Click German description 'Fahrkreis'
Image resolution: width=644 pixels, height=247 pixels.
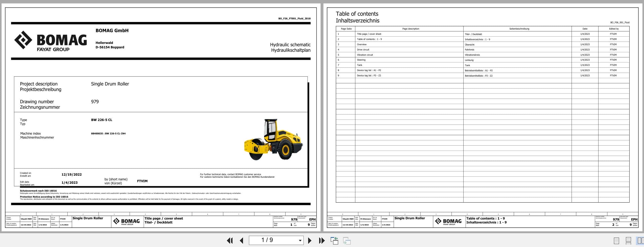coord(469,50)
